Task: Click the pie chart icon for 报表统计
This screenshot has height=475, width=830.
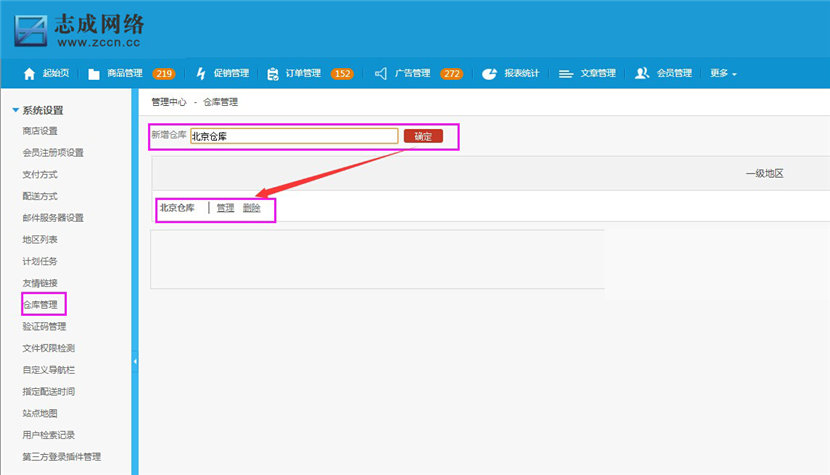Action: tap(489, 74)
